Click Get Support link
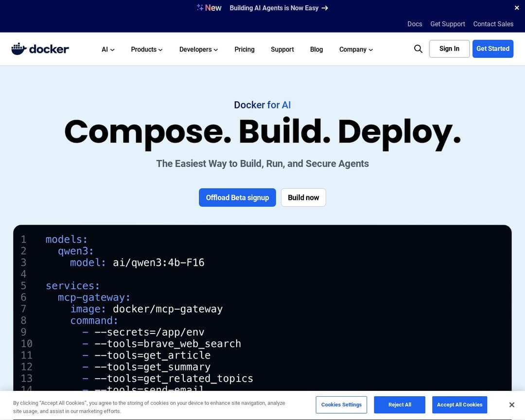The width and height of the screenshot is (525, 420). (448, 24)
